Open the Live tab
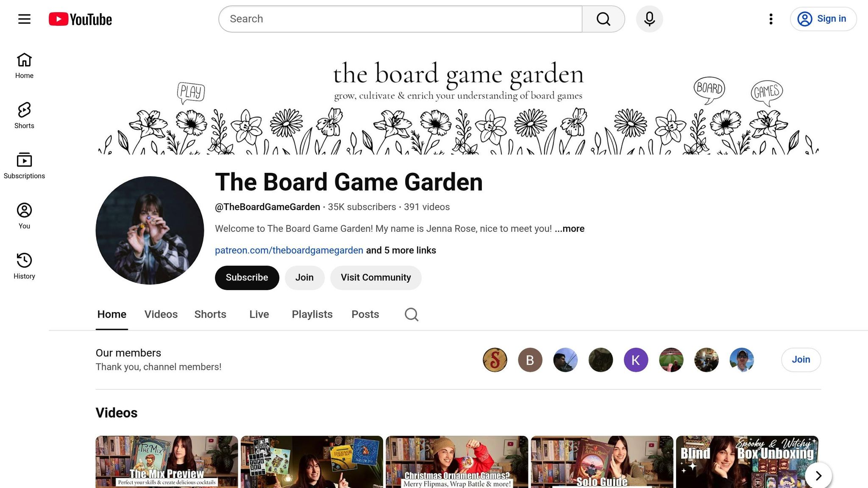 259,314
